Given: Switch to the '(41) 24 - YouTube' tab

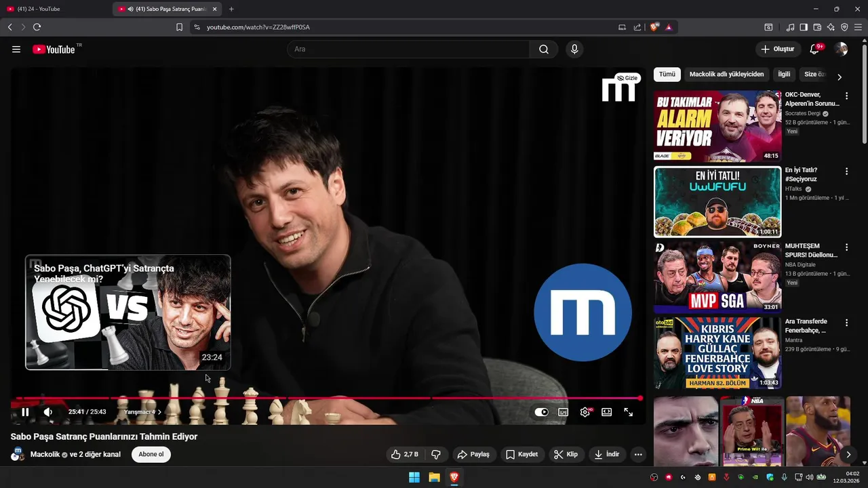Looking at the screenshot, I should (54, 9).
